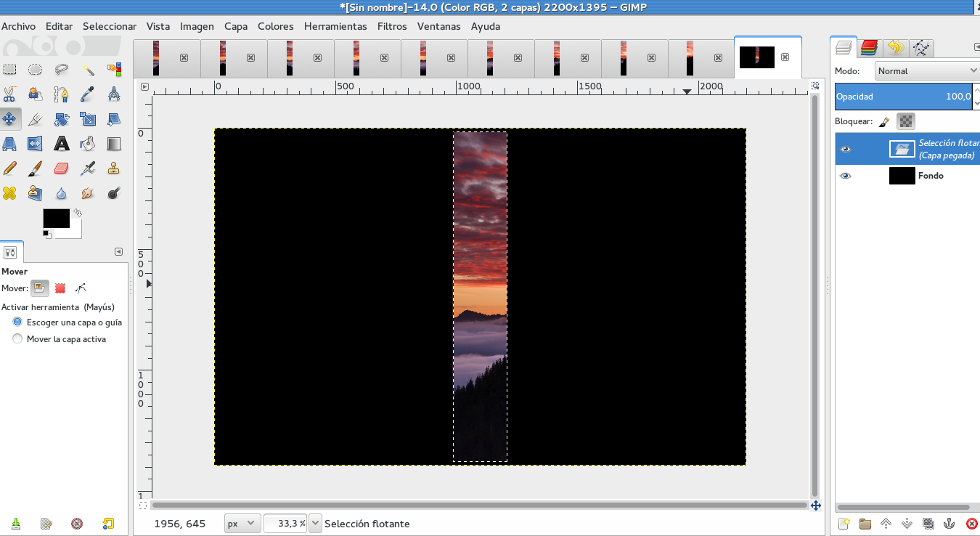Open the Editar menu

59,26
